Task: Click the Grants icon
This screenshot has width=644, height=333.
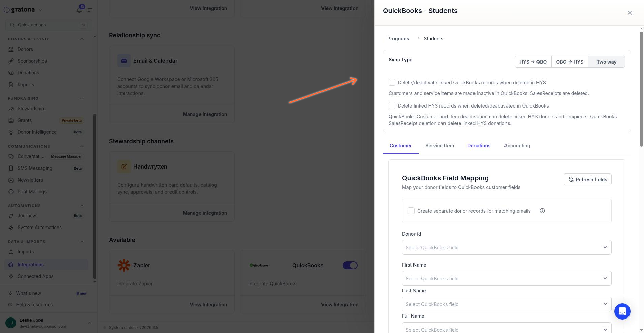Action: [x=11, y=120]
